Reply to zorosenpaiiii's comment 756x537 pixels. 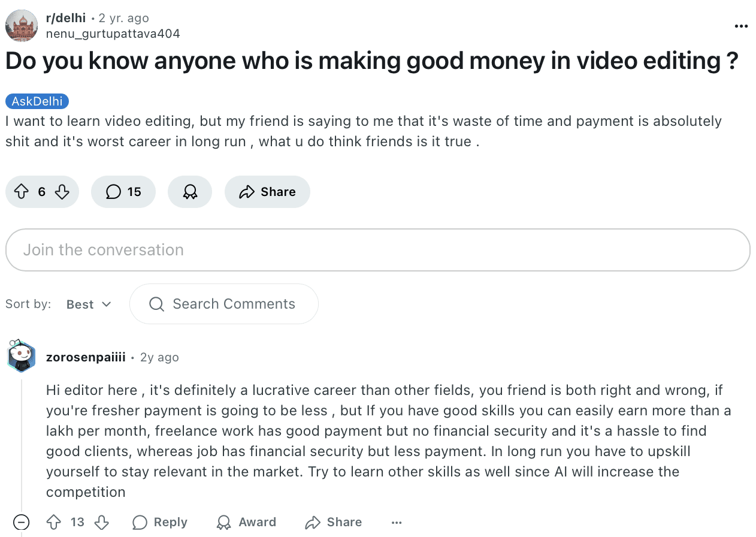pyautogui.click(x=160, y=522)
